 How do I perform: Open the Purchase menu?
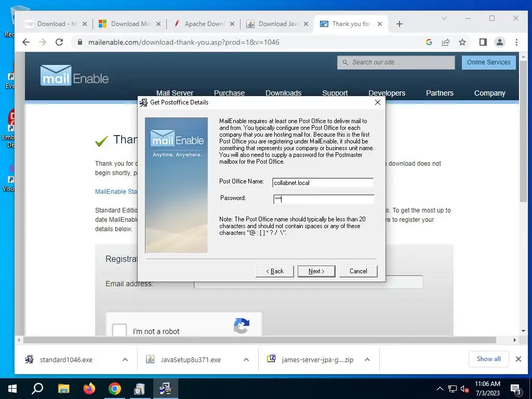click(x=229, y=93)
